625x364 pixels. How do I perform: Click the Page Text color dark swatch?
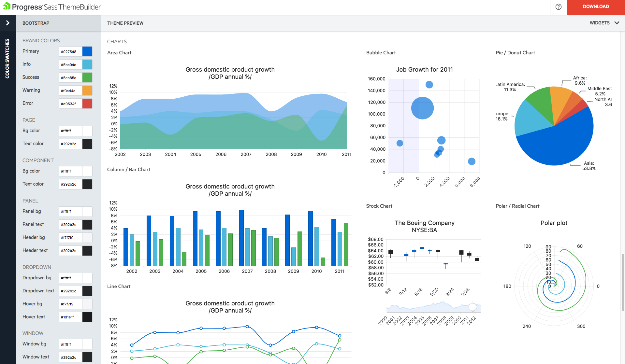pyautogui.click(x=87, y=144)
